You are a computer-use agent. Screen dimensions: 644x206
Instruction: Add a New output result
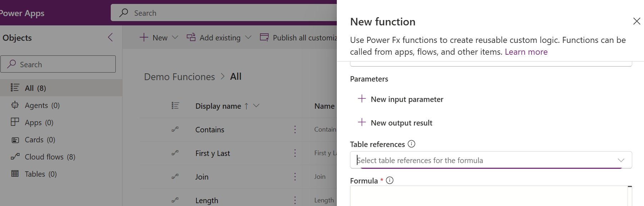coord(395,123)
